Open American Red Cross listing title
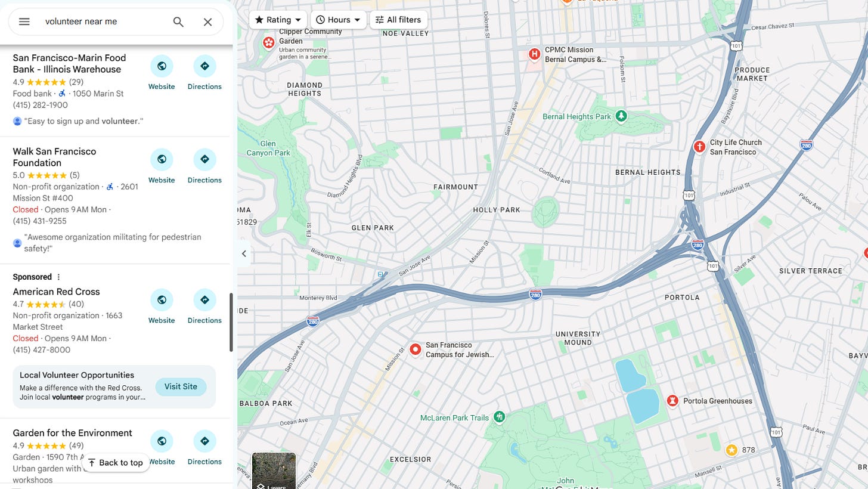The image size is (868, 489). pyautogui.click(x=56, y=292)
